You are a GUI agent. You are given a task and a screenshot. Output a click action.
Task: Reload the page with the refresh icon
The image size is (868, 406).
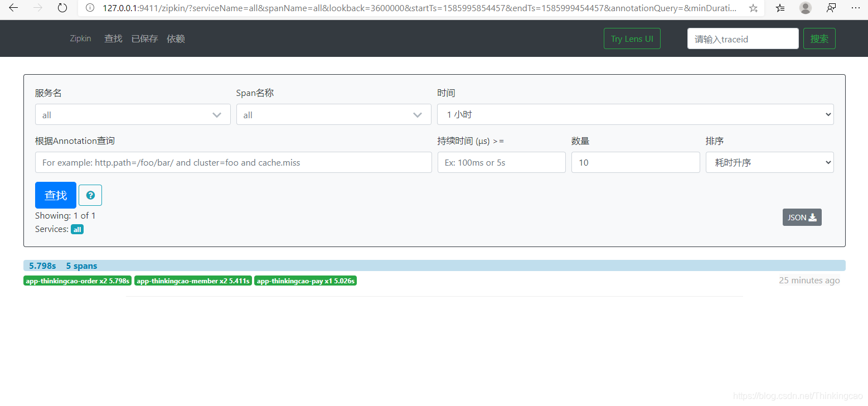62,8
